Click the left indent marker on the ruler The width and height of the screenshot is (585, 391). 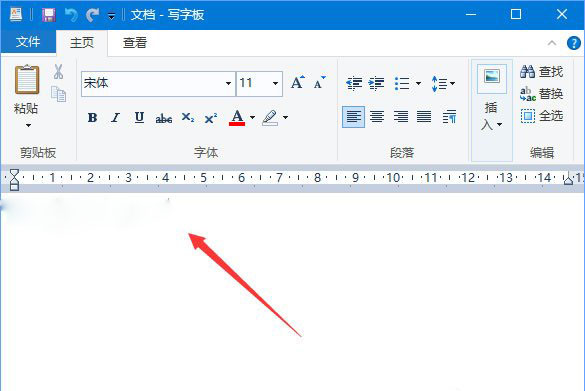pyautogui.click(x=14, y=179)
